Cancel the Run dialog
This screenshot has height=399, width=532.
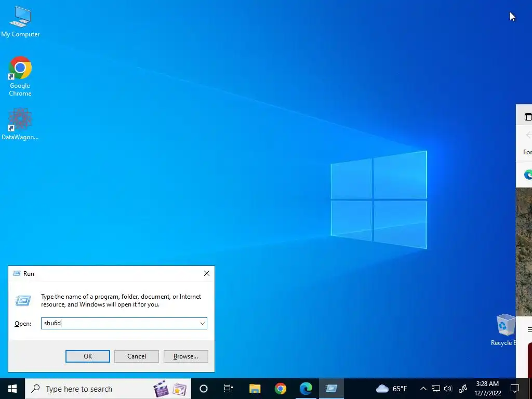(137, 356)
